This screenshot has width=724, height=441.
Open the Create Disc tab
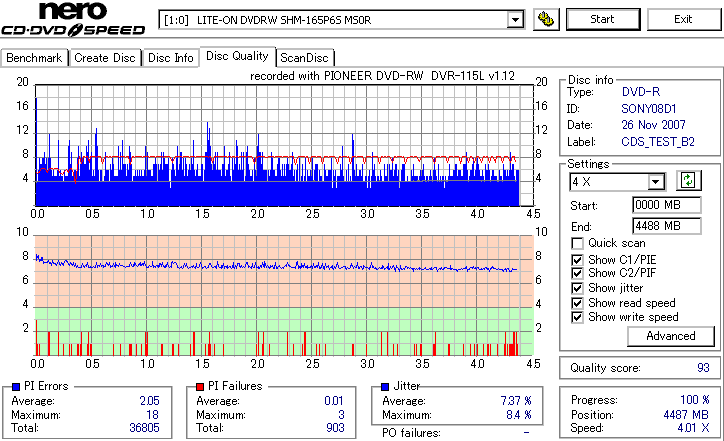pyautogui.click(x=105, y=58)
